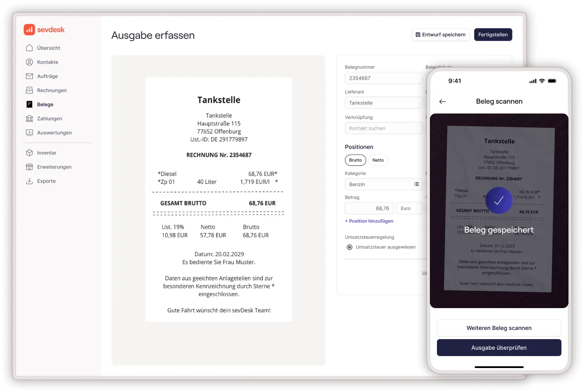Click the Rechnungen inbox icon
Viewport: 584px width, 392px height.
[30, 90]
